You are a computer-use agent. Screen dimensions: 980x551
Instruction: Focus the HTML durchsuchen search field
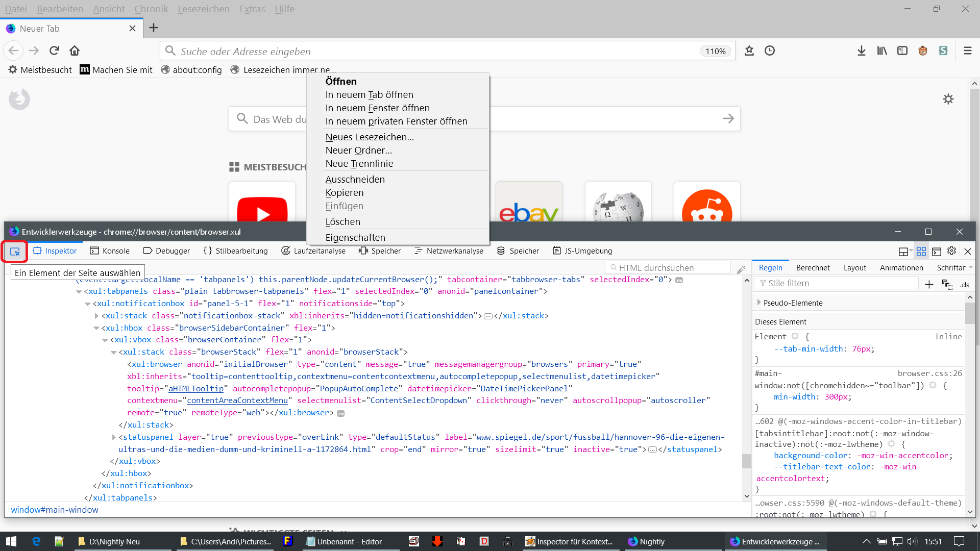[669, 268]
